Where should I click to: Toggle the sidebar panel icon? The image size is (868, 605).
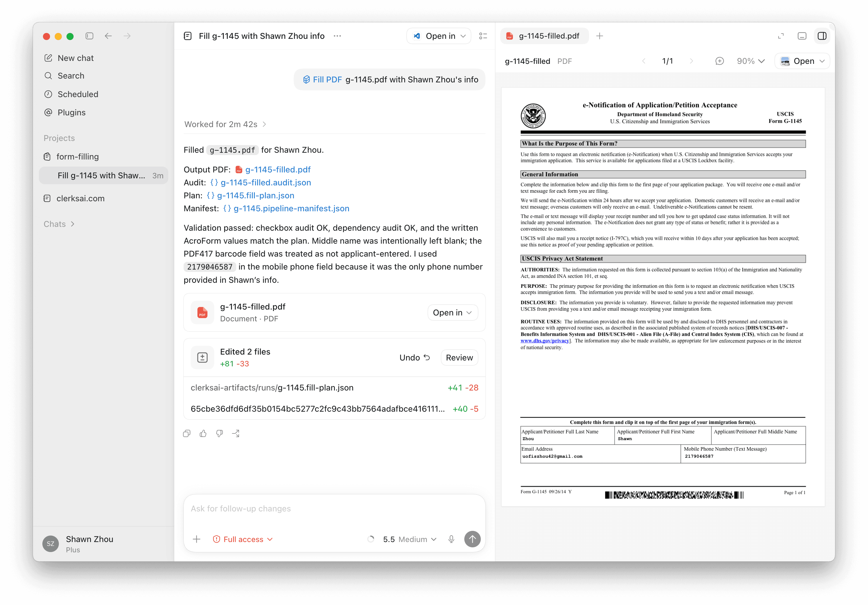tap(90, 36)
